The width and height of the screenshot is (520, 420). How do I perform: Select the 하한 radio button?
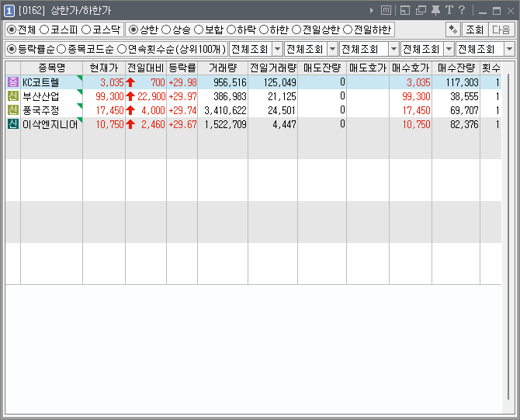click(x=263, y=30)
